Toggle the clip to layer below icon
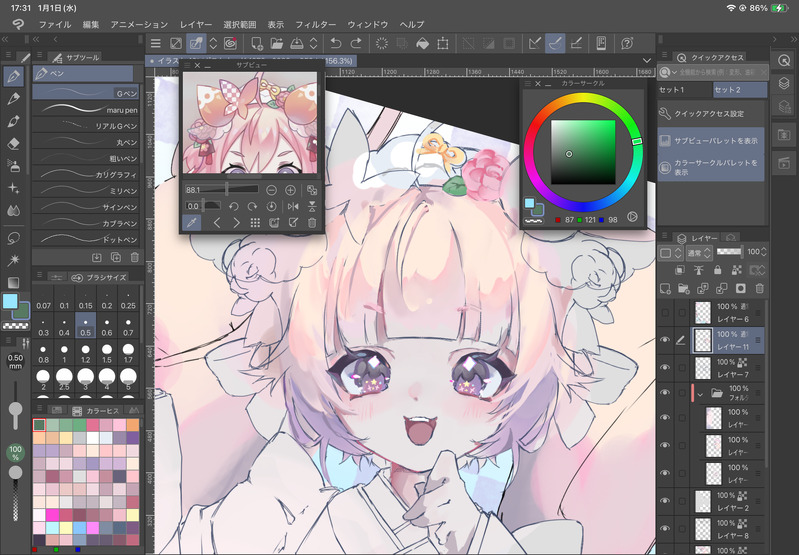799x555 pixels. coord(680,270)
